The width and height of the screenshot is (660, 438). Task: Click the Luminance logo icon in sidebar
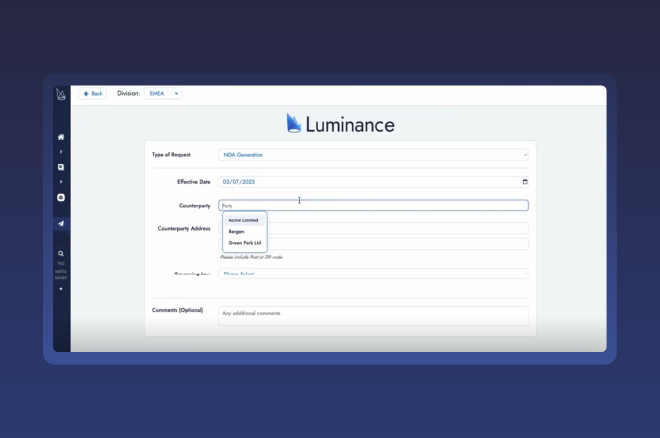pyautogui.click(x=61, y=94)
